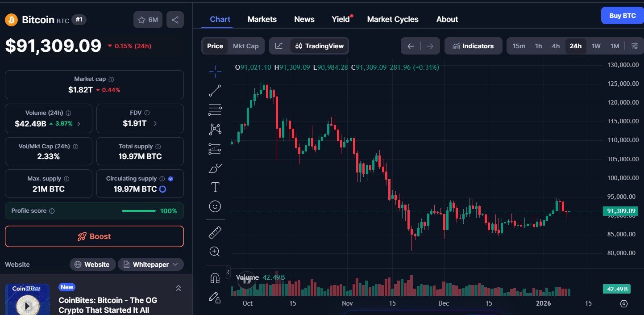The width and height of the screenshot is (644, 315).
Task: Select the 1W timeframe interval
Action: [596, 46]
